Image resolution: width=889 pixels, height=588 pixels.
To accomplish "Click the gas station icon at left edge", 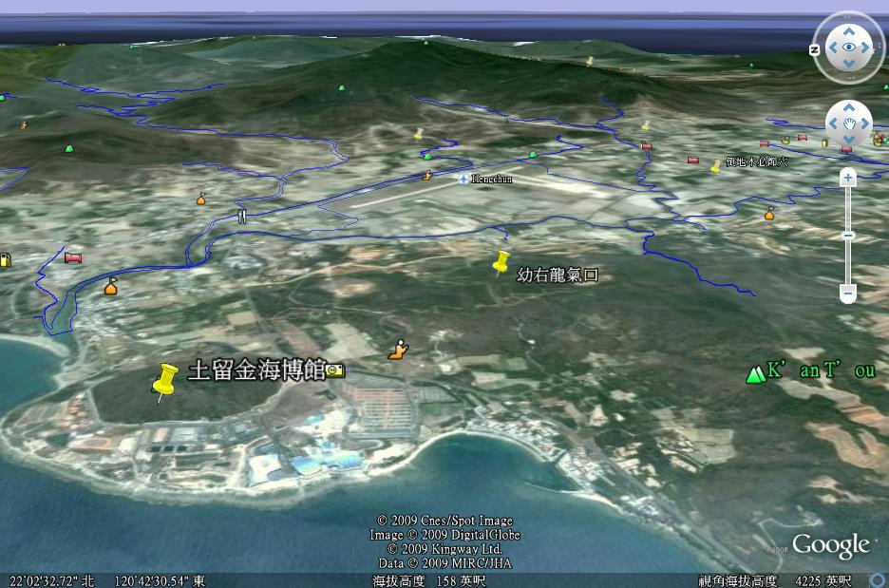I will 5,259.
